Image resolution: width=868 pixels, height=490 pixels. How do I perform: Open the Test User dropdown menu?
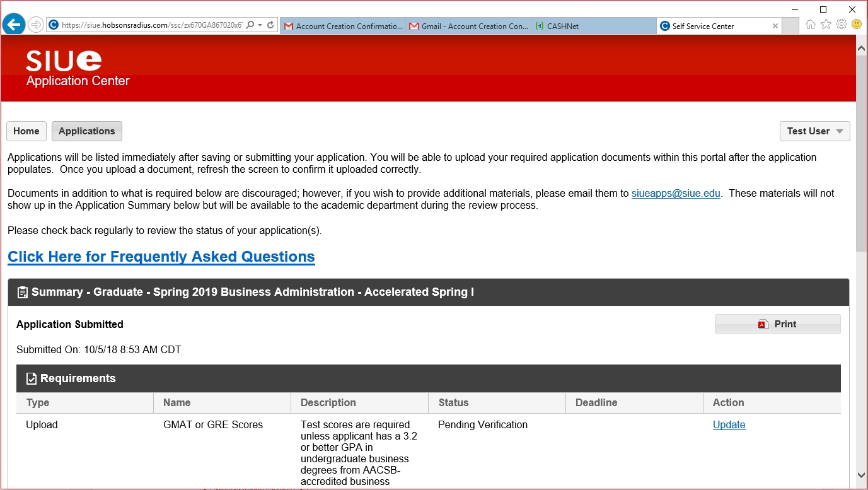[814, 131]
